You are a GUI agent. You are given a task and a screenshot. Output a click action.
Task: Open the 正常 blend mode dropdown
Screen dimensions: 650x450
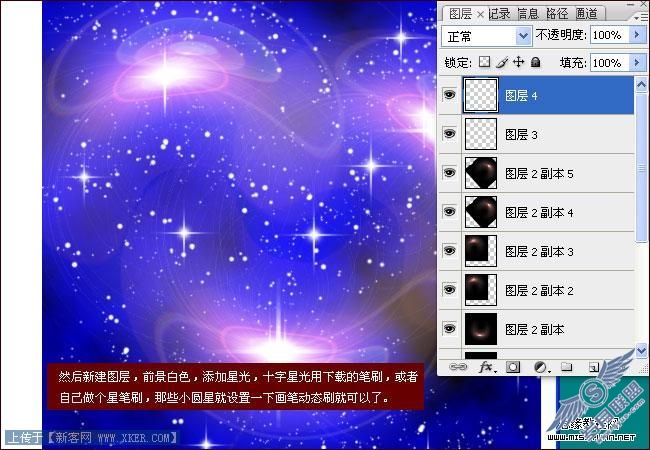[486, 36]
